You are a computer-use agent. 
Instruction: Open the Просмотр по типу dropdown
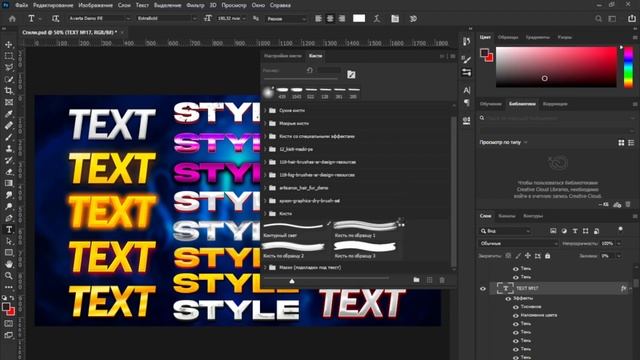[x=503, y=142]
